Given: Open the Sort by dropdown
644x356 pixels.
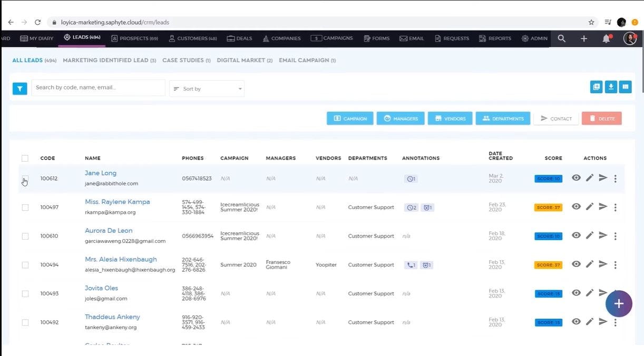Looking at the screenshot, I should [x=207, y=88].
